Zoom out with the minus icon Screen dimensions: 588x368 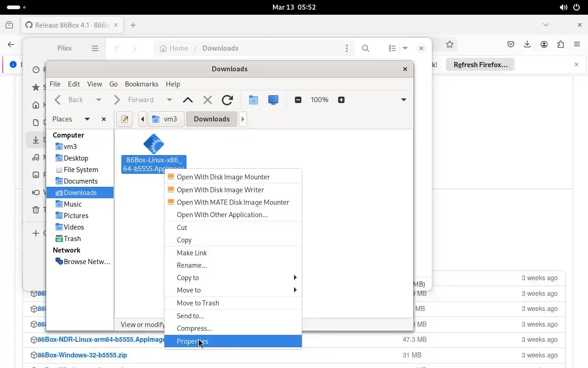tap(298, 100)
